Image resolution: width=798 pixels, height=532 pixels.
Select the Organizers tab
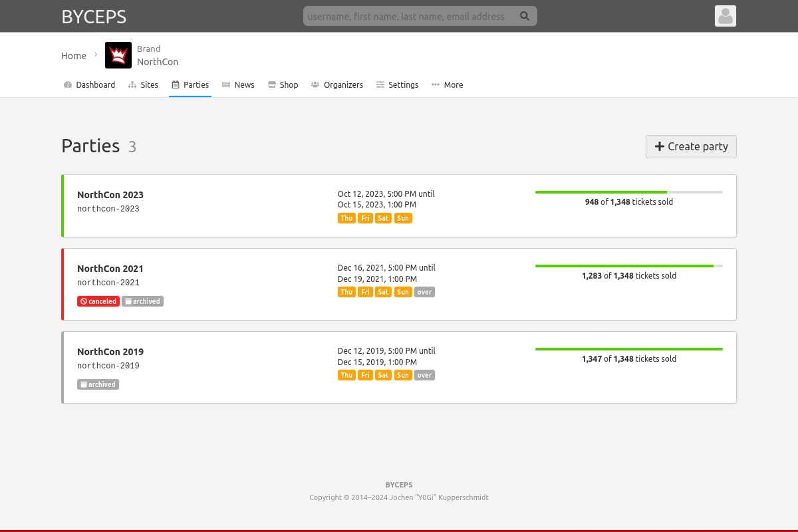[x=337, y=85]
